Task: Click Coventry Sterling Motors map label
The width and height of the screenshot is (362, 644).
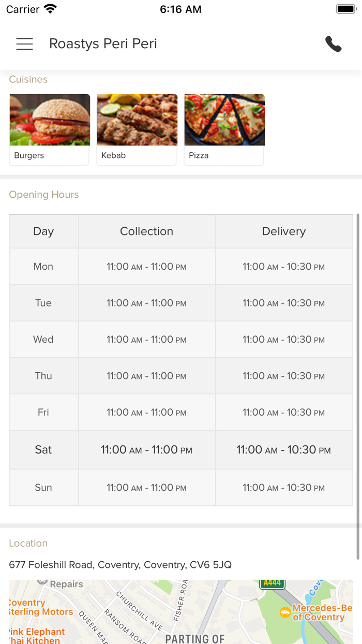Action: point(41,607)
